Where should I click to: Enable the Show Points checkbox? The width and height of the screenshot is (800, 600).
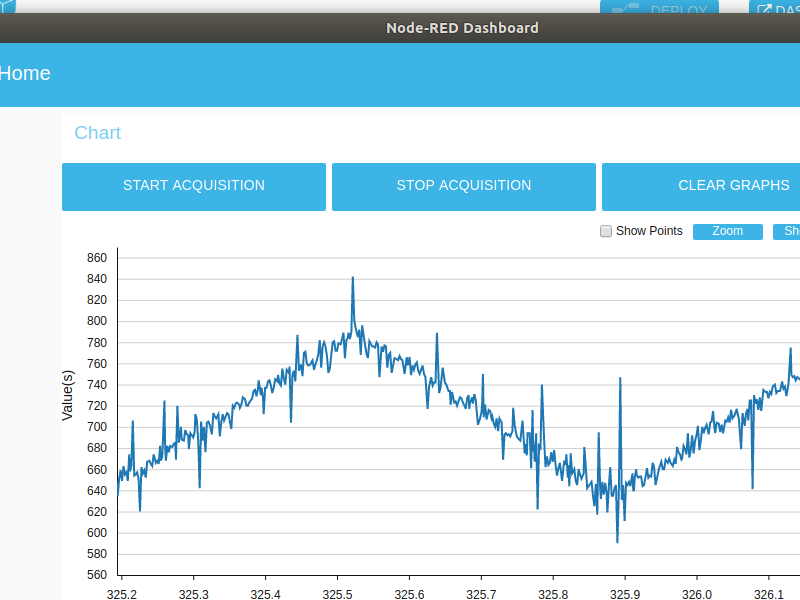point(606,231)
